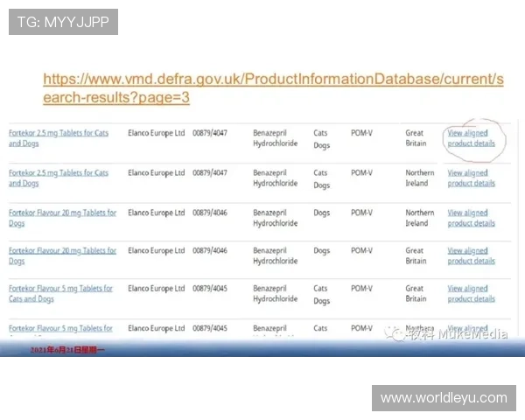Viewport: 525px width, 420px height.
Task: Open Fortekor 2.5 mg link in Great Britain row
Action: [x=59, y=138]
